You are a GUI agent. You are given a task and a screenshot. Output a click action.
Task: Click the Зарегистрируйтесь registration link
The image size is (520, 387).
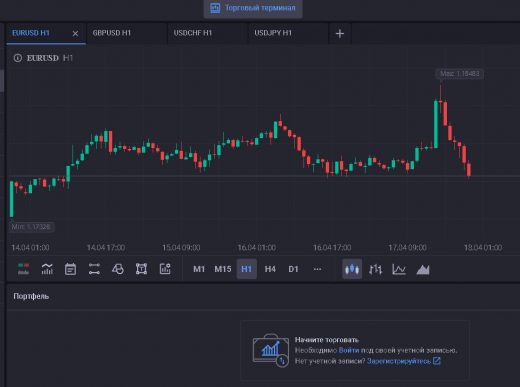pyautogui.click(x=399, y=361)
